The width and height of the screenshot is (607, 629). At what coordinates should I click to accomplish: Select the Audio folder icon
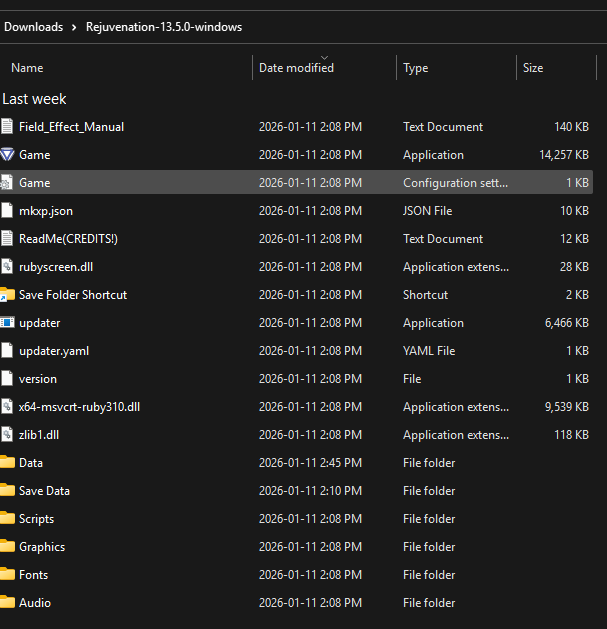coord(8,603)
